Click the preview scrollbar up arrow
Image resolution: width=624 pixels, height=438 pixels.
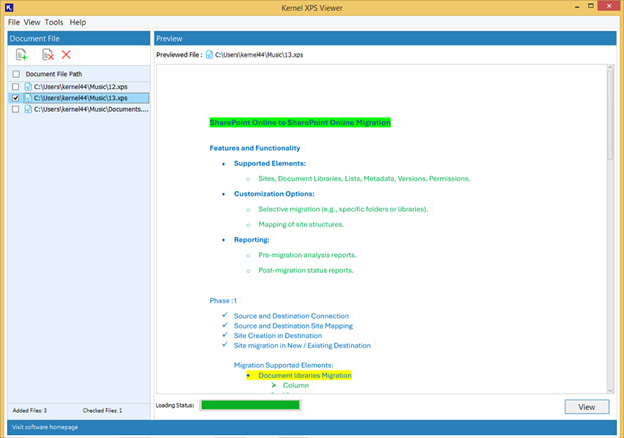(x=610, y=68)
